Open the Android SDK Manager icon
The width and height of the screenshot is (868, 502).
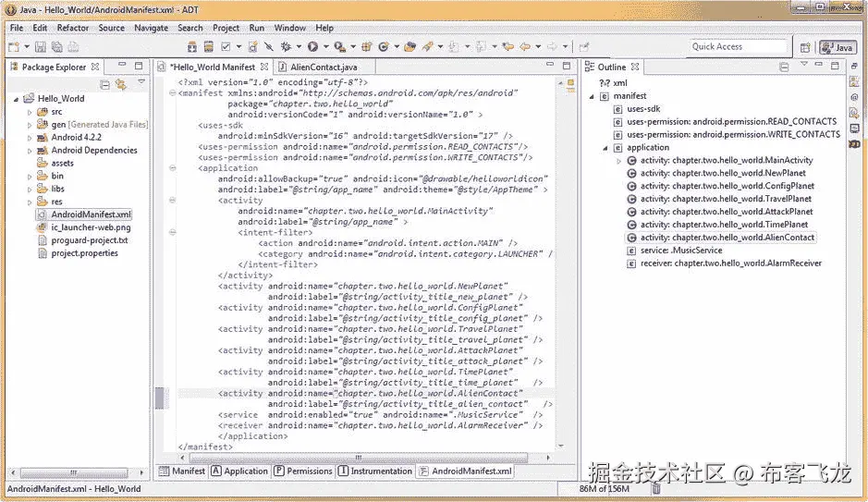pyautogui.click(x=192, y=47)
